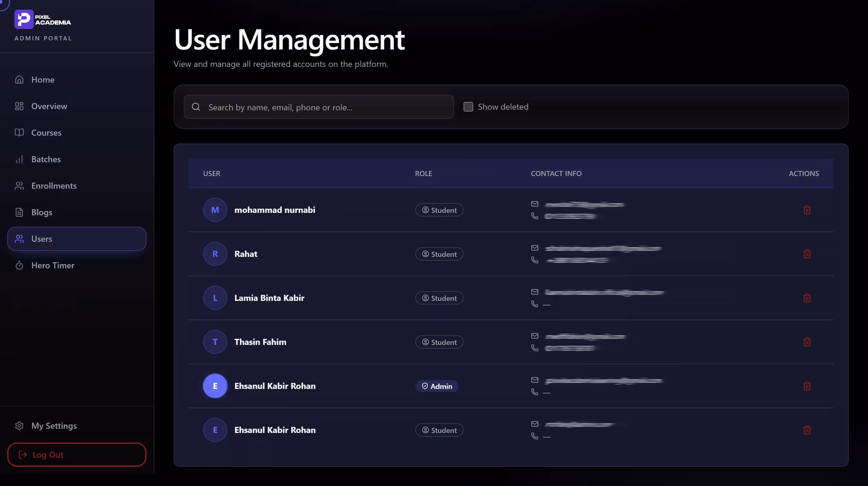The height and width of the screenshot is (486, 868).
Task: Click the L avatar of Lamia
Action: click(215, 298)
